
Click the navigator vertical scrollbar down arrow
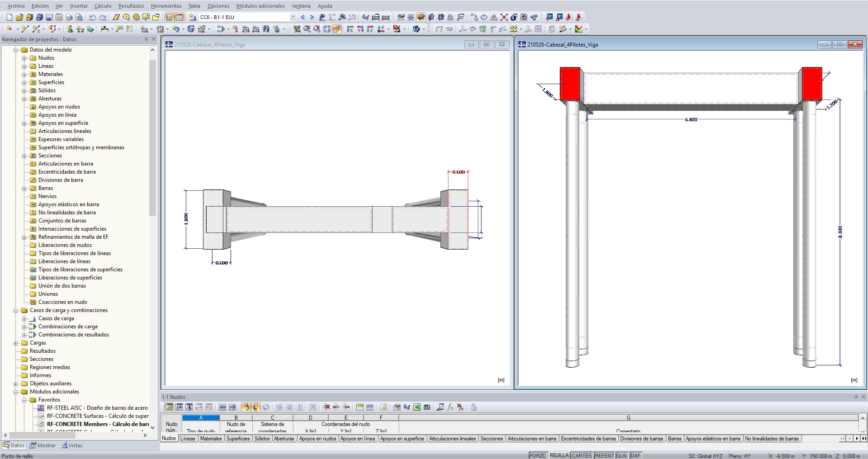point(152,427)
